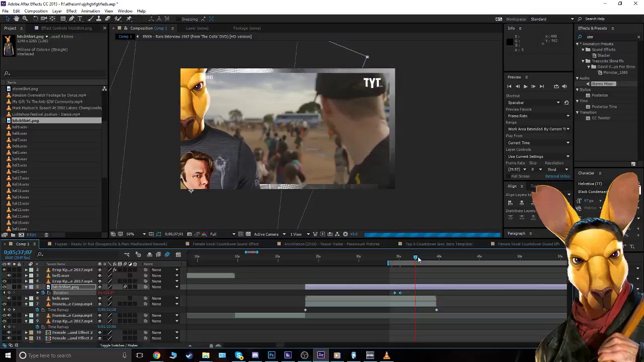
Task: Open the Graph Editor
Action: pyautogui.click(x=178, y=254)
